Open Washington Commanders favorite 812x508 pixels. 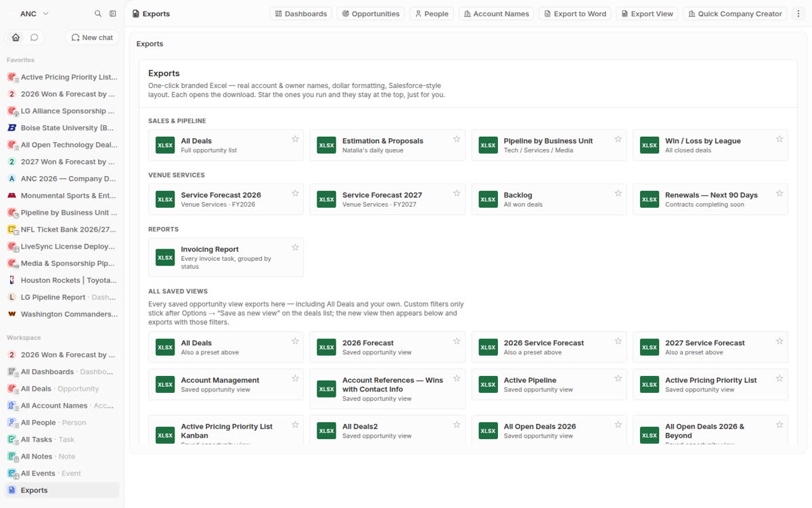click(x=62, y=314)
